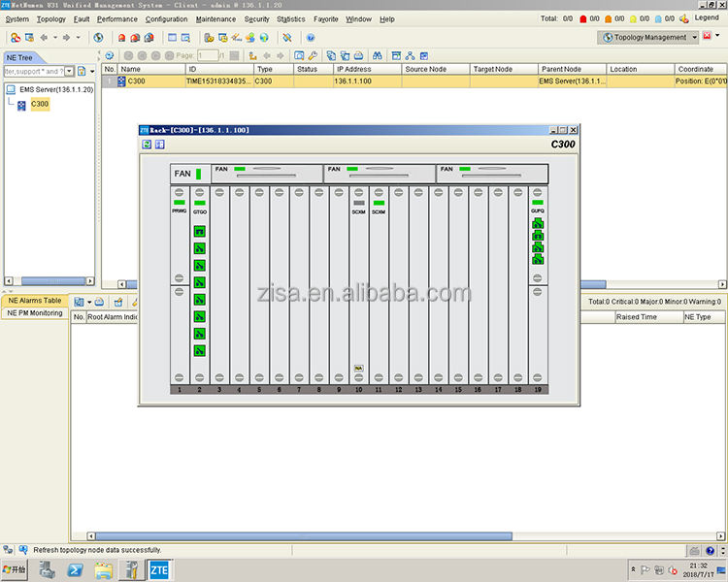
Task: Click the SCXM card in slot 11
Action: click(379, 210)
